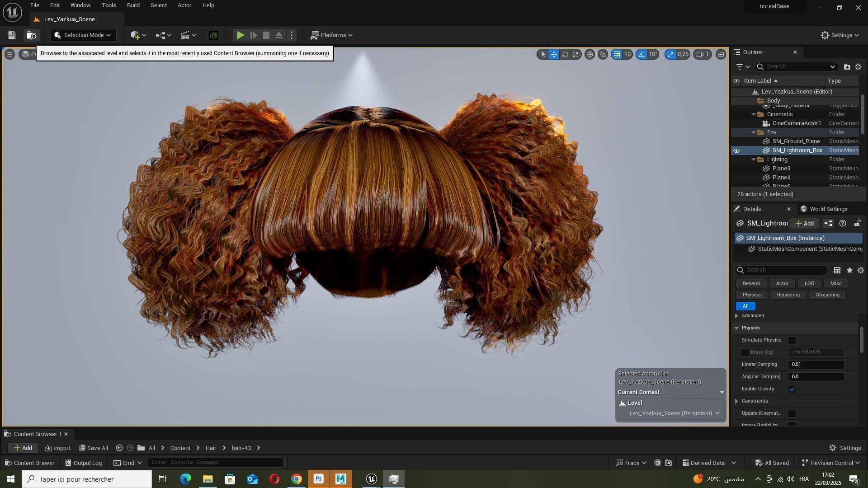Screen dimensions: 868x488
Task: Expand the Constraints section
Action: (x=736, y=401)
